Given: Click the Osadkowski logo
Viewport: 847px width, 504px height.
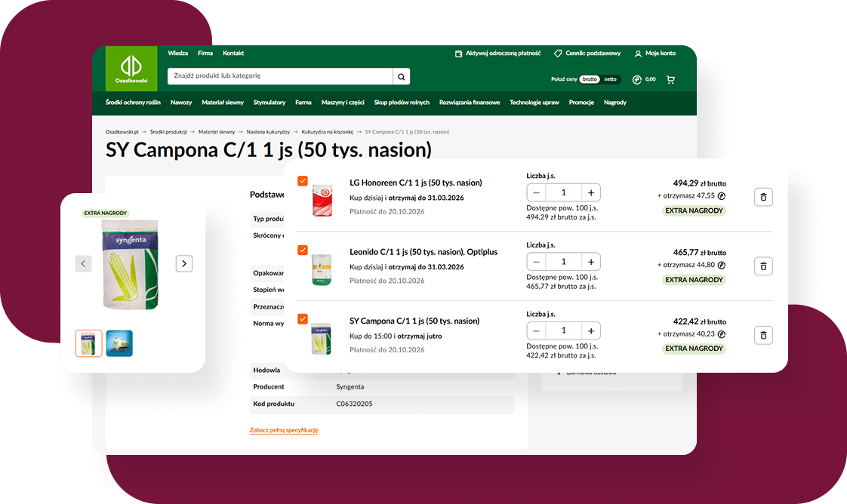Looking at the screenshot, I should [131, 68].
